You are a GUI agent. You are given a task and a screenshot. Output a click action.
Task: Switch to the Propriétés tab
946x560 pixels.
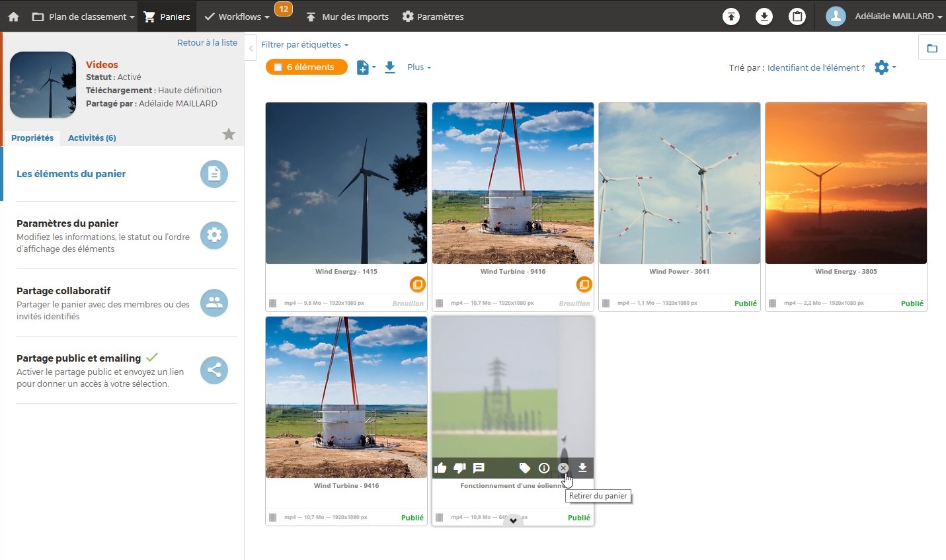click(x=32, y=138)
